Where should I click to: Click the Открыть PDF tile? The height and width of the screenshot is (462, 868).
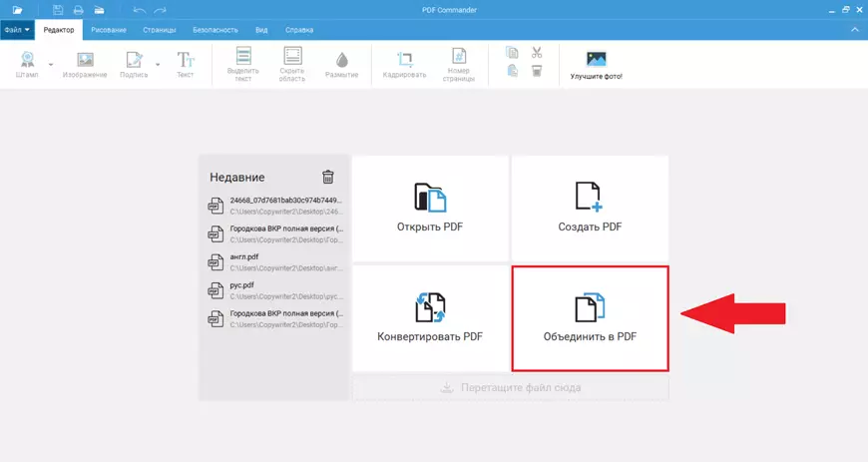coord(430,209)
